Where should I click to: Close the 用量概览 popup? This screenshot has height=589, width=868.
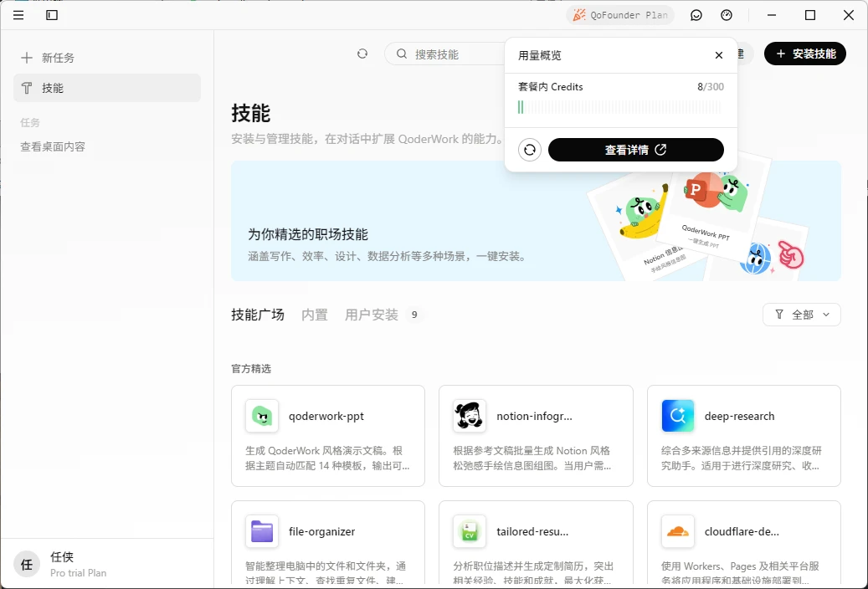[x=719, y=55]
